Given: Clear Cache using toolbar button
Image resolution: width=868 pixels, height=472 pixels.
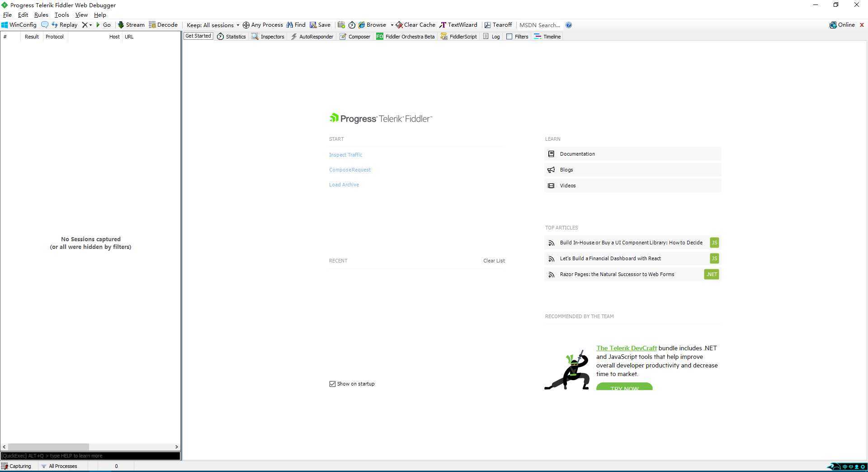Looking at the screenshot, I should [415, 25].
